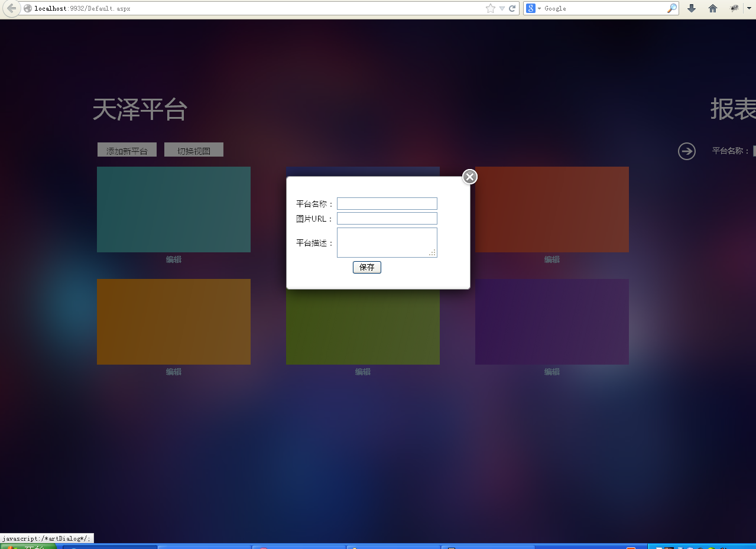Bookmark the page with the star icon
This screenshot has width=756, height=549.
click(491, 8)
